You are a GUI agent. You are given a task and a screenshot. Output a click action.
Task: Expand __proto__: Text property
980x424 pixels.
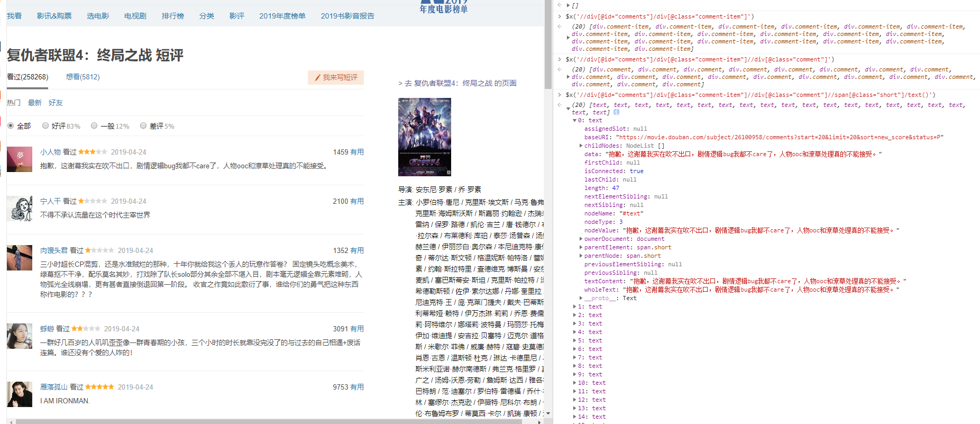click(581, 299)
